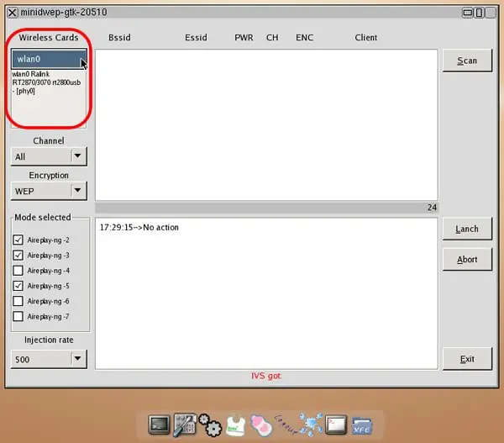Click the Lanch button
The width and height of the screenshot is (504, 443).
tap(467, 229)
